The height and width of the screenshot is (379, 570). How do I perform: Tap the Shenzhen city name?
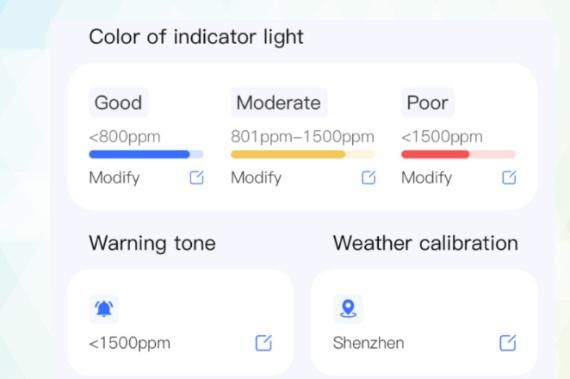pos(368,343)
